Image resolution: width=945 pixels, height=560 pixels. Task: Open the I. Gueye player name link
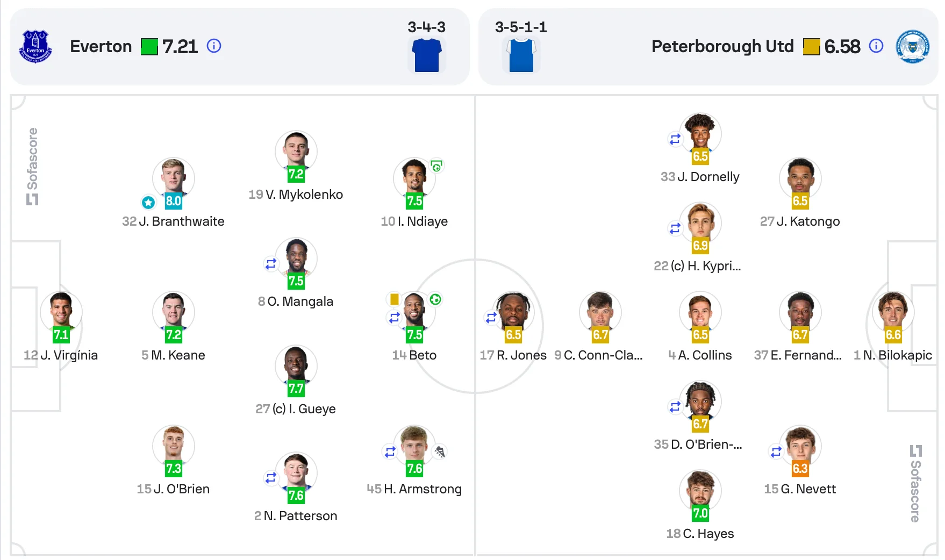pos(304,409)
